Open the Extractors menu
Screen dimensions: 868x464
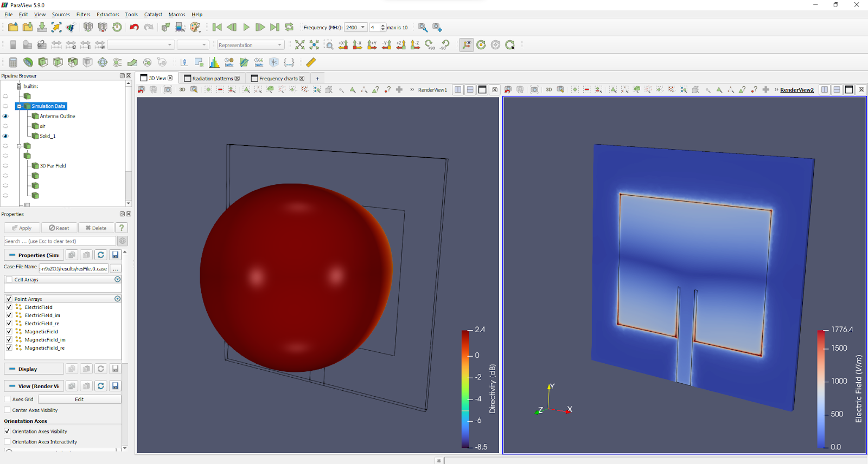(x=108, y=15)
